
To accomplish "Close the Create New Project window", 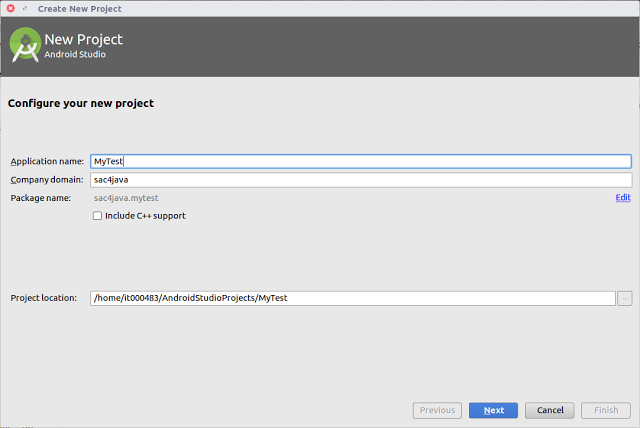I will point(11,8).
